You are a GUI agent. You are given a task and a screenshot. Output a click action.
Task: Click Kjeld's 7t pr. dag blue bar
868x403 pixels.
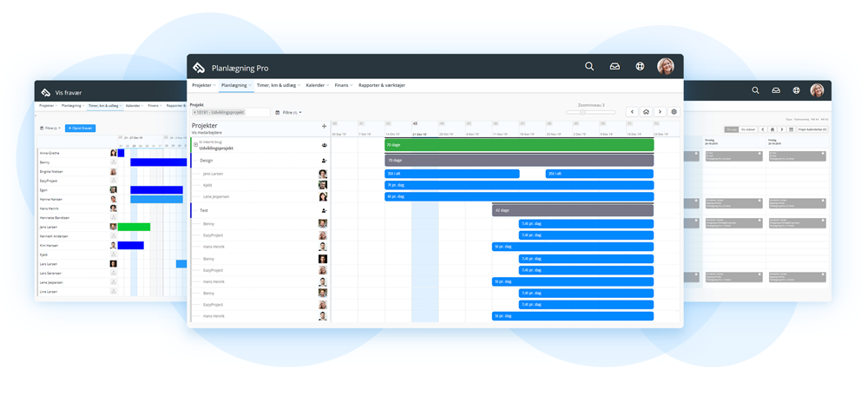(519, 185)
